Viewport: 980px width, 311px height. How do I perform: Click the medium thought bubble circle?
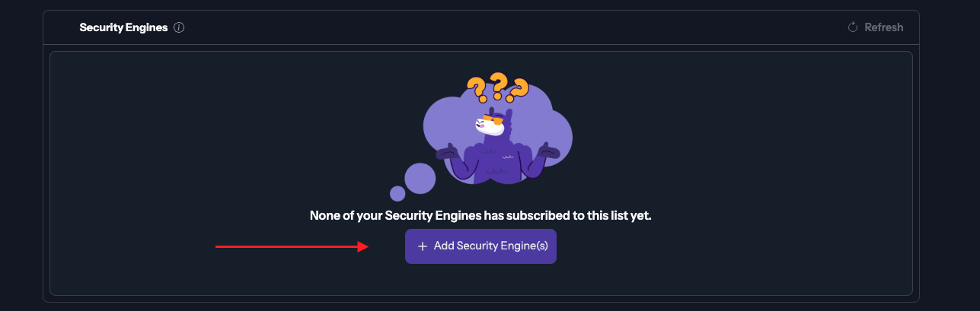[x=420, y=179]
